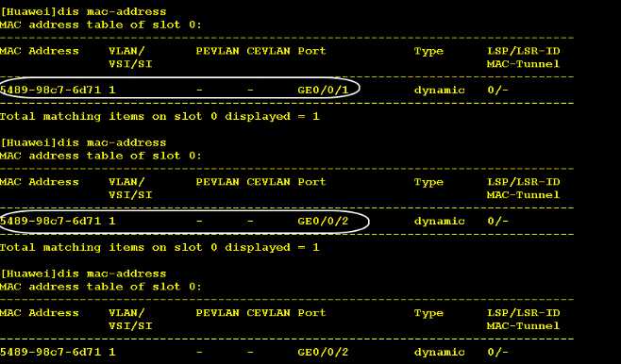Screen dimensions: 621x364
Task: Click MAC 5489-98c7-6d71 in the GE0/0/1 row
Action: coord(50,91)
